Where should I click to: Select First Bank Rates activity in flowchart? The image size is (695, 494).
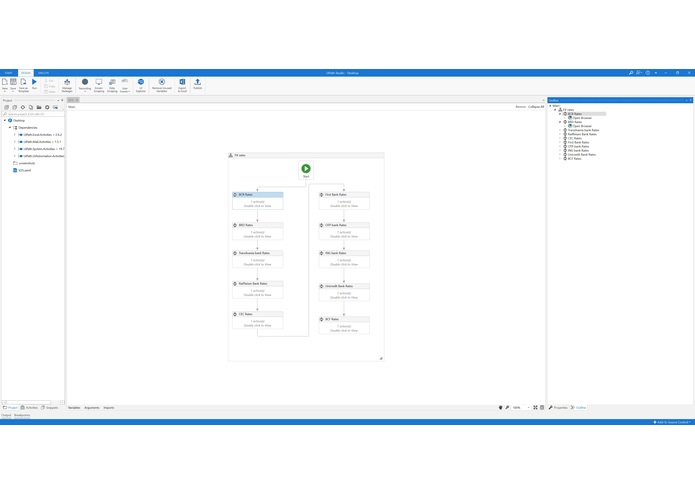pyautogui.click(x=344, y=201)
